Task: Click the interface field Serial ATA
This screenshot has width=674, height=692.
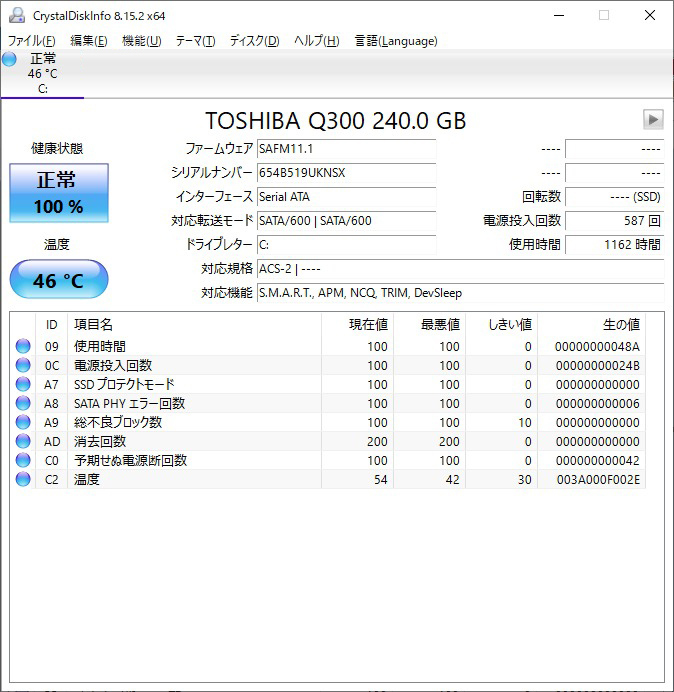Action: coord(346,196)
